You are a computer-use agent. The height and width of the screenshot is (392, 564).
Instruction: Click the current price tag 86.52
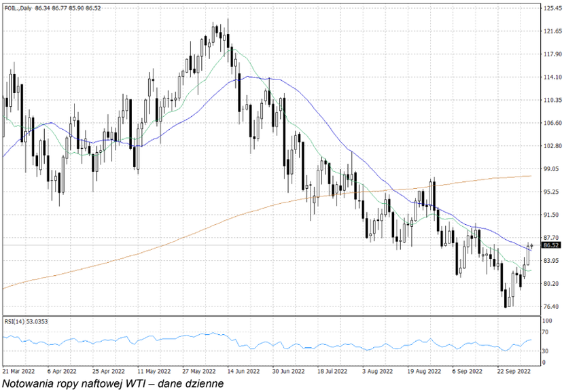click(551, 245)
